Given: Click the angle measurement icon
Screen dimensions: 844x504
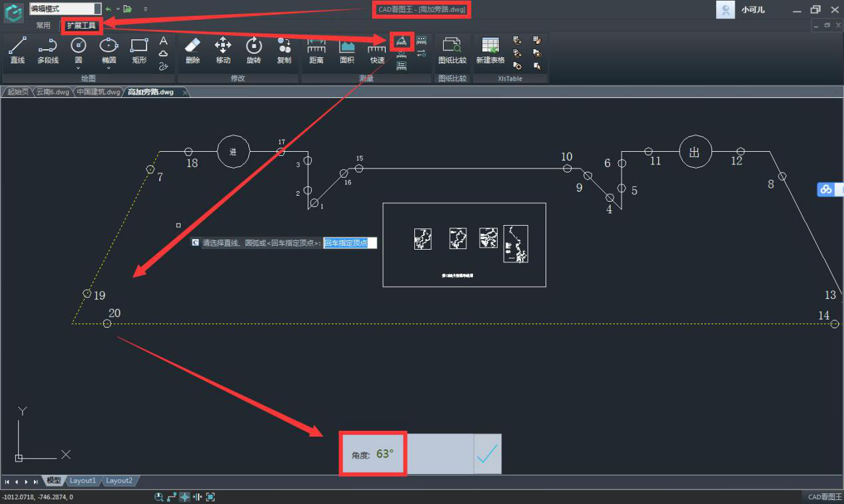Looking at the screenshot, I should (x=402, y=41).
